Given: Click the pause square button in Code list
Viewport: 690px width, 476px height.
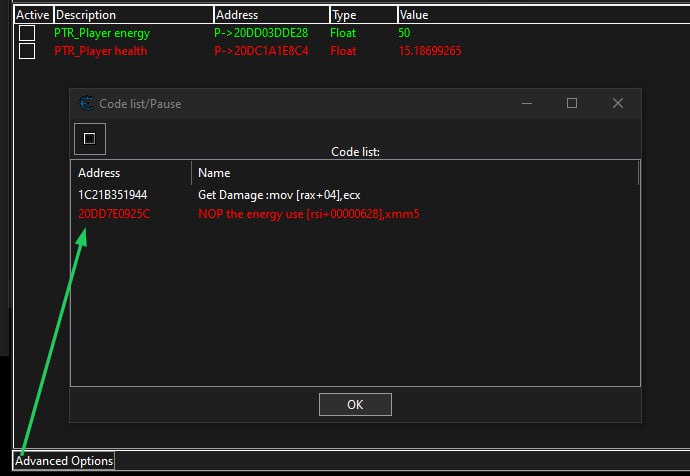Looking at the screenshot, I should coord(89,138).
